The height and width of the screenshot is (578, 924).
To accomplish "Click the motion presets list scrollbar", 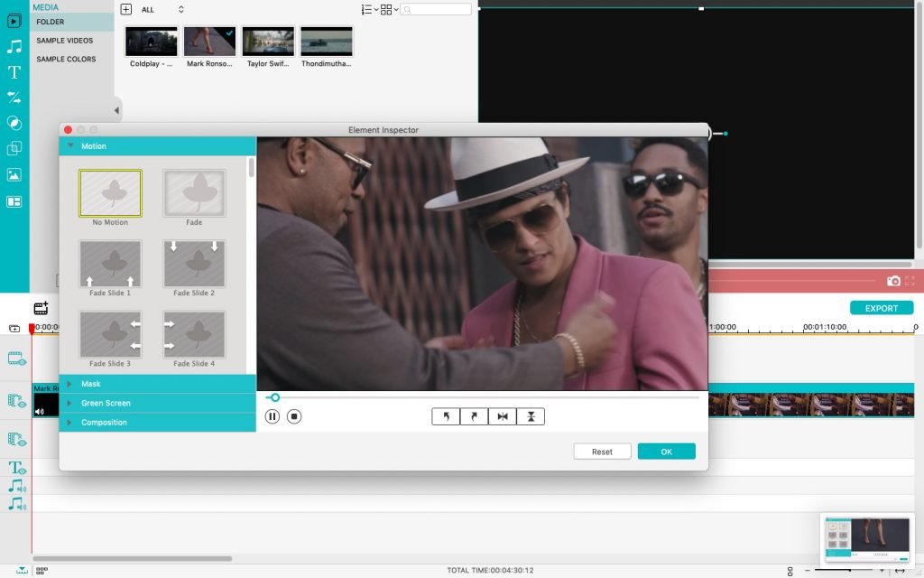I will click(252, 167).
